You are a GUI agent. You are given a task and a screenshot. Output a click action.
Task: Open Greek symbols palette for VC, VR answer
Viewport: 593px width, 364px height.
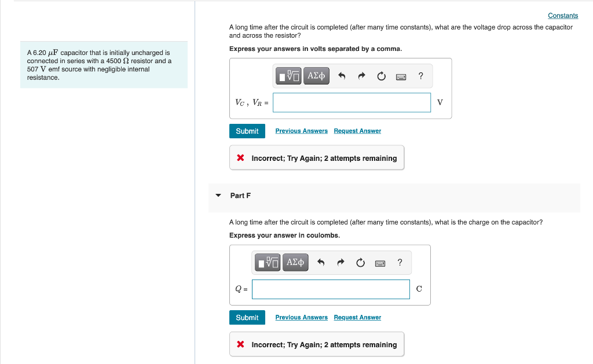click(316, 76)
